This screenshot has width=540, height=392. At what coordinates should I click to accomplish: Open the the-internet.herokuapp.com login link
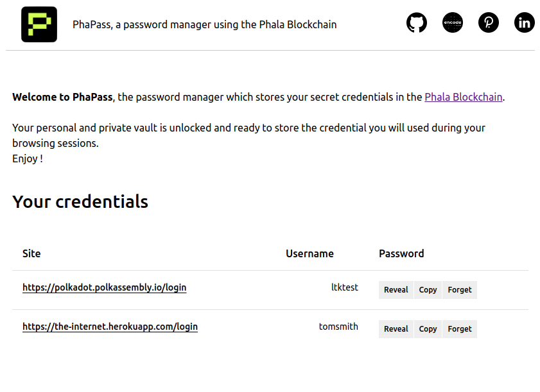pyautogui.click(x=110, y=327)
